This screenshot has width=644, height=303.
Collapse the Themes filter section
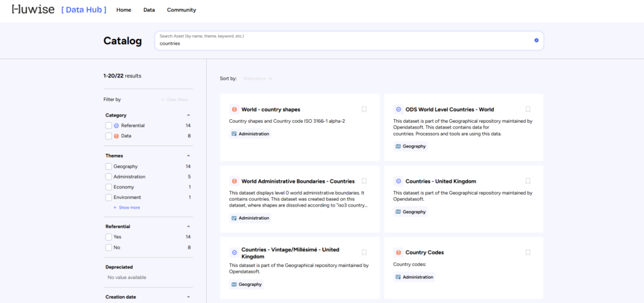[x=188, y=156]
